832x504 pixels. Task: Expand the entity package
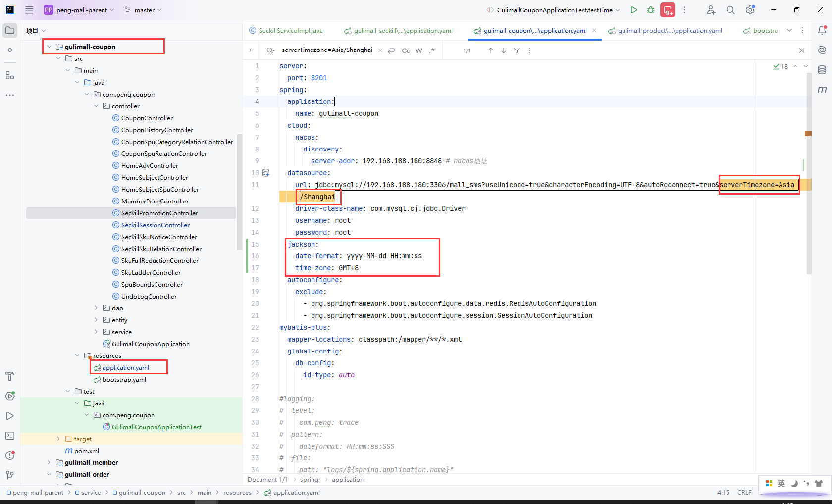96,320
